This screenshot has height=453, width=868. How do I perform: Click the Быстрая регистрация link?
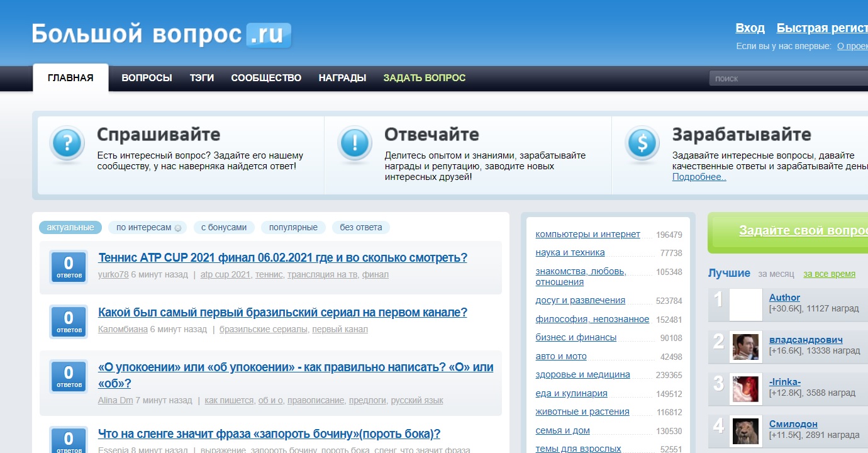(x=822, y=28)
